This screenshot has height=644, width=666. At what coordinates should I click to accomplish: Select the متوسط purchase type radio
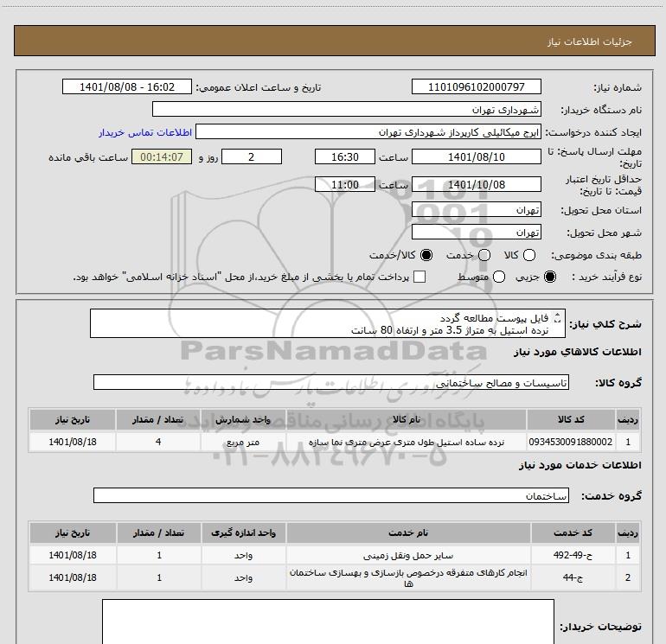(x=499, y=277)
